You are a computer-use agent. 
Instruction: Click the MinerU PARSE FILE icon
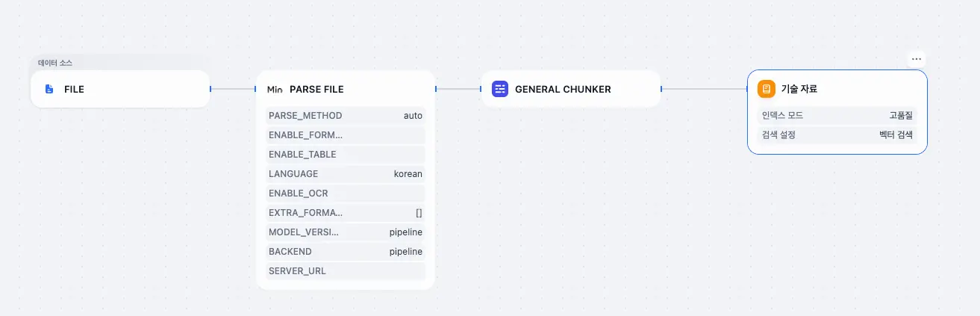[275, 89]
